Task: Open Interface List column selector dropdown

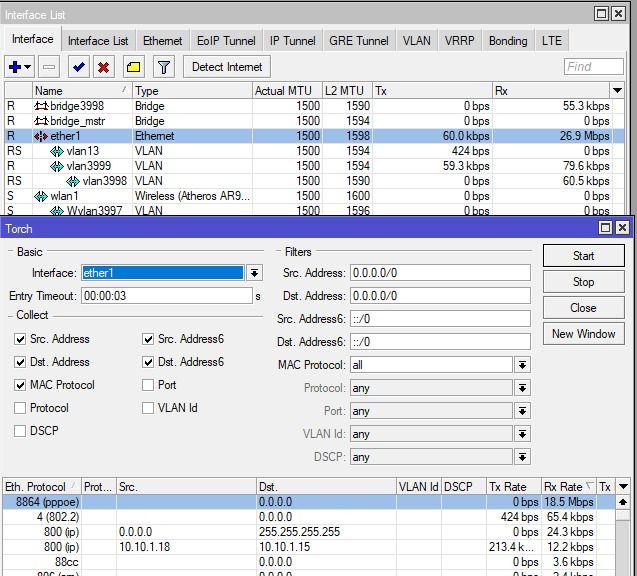Action: (x=618, y=91)
